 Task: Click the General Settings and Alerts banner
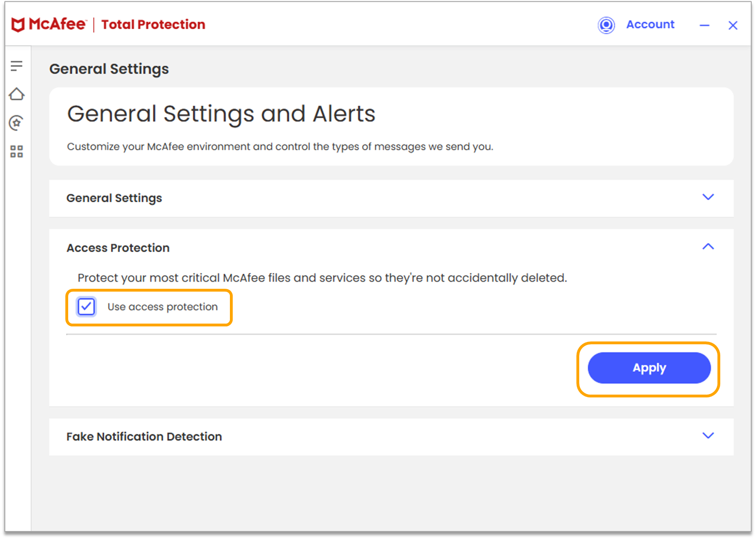pos(221,113)
